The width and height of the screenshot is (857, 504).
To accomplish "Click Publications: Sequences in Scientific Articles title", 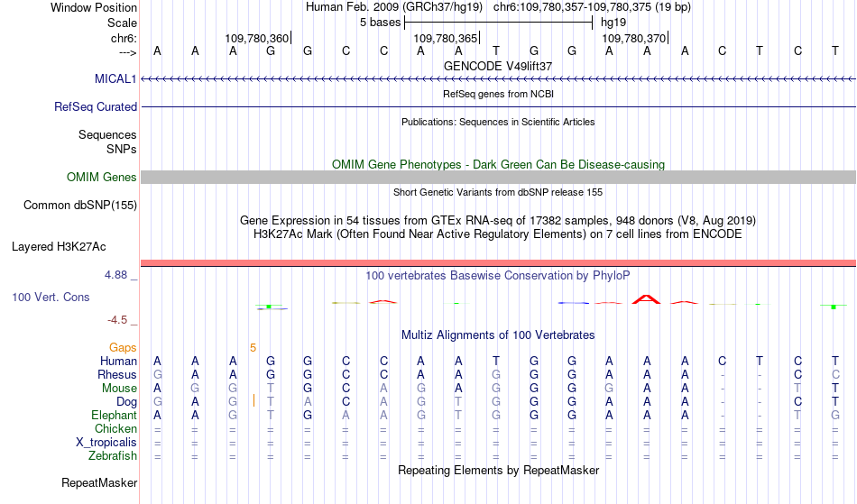I will [498, 122].
